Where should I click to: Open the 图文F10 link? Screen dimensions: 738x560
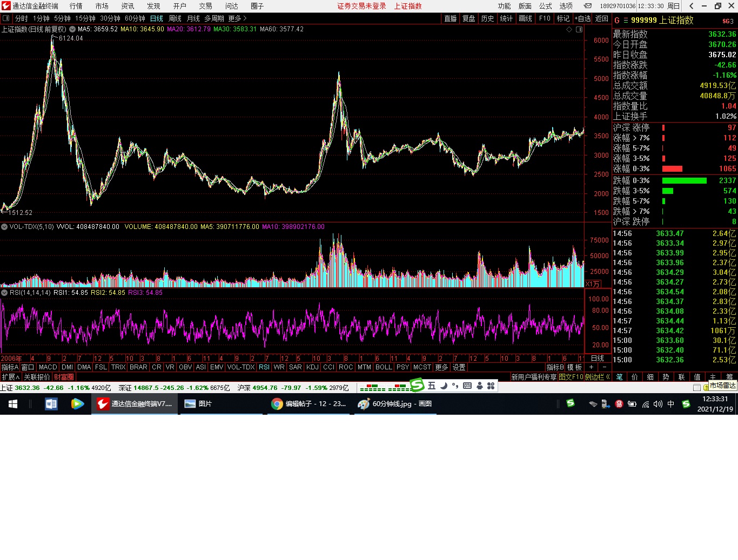click(x=571, y=377)
